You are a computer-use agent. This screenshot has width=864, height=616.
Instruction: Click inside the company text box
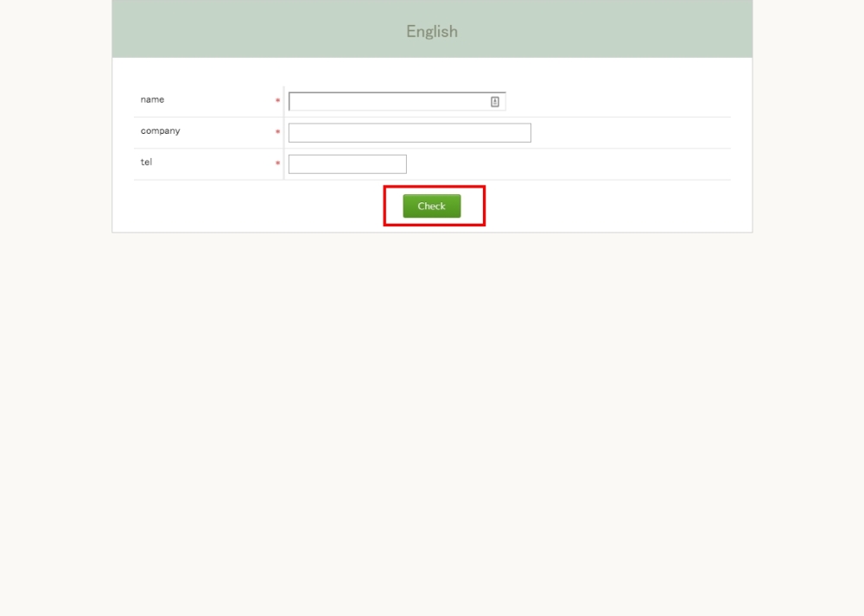pyautogui.click(x=409, y=133)
